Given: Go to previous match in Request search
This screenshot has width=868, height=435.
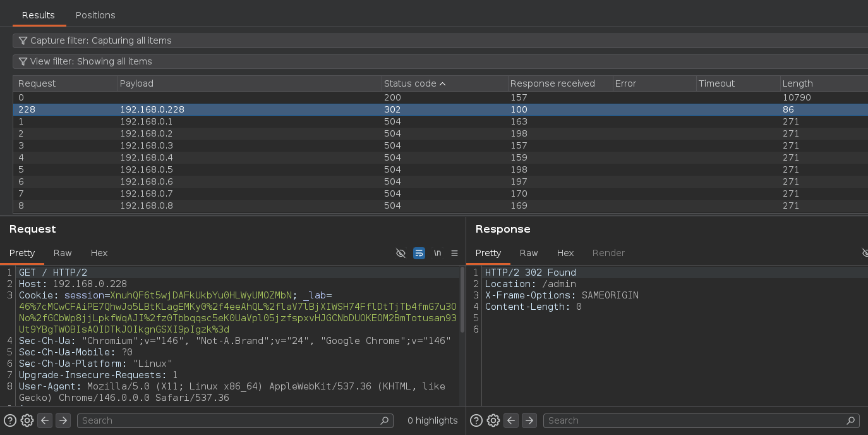Looking at the screenshot, I should tap(44, 420).
